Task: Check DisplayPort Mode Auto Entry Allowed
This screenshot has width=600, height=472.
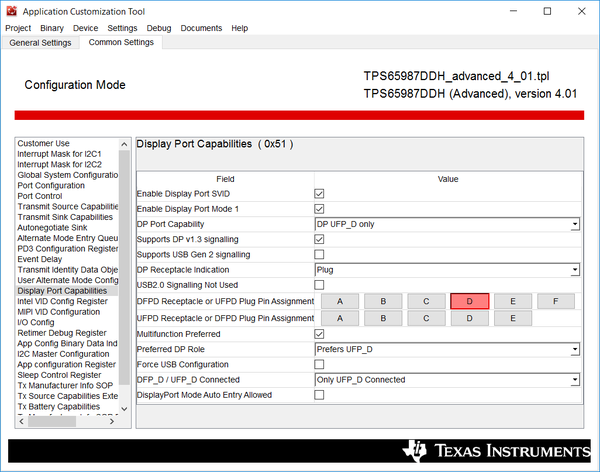Action: [319, 395]
